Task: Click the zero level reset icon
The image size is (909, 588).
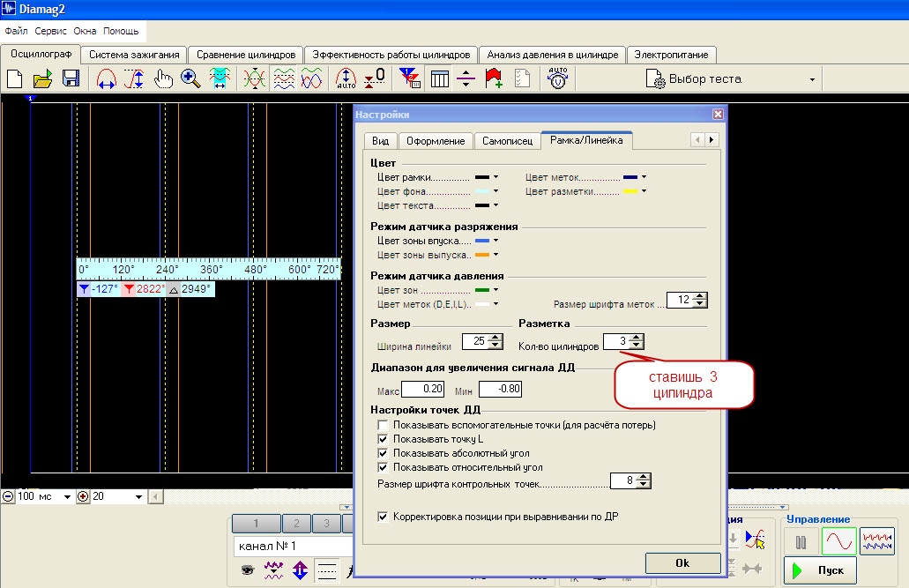Action: pyautogui.click(x=375, y=78)
